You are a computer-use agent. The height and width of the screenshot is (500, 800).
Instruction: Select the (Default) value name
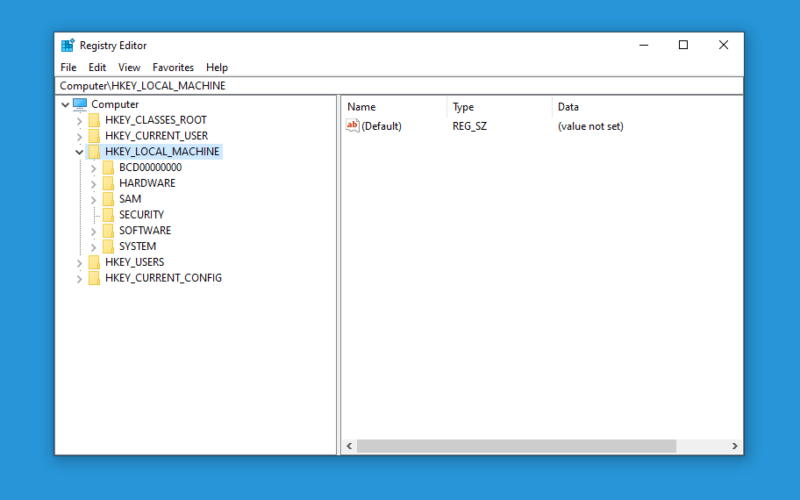[x=381, y=126]
